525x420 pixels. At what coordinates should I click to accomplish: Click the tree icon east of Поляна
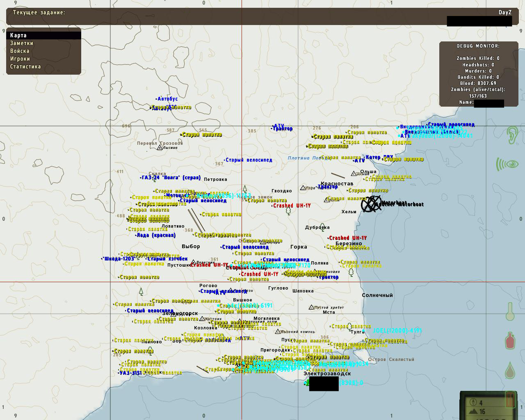[351, 272]
